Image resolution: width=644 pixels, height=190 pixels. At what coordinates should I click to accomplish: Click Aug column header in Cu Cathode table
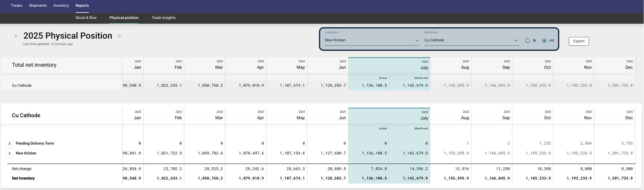[465, 118]
